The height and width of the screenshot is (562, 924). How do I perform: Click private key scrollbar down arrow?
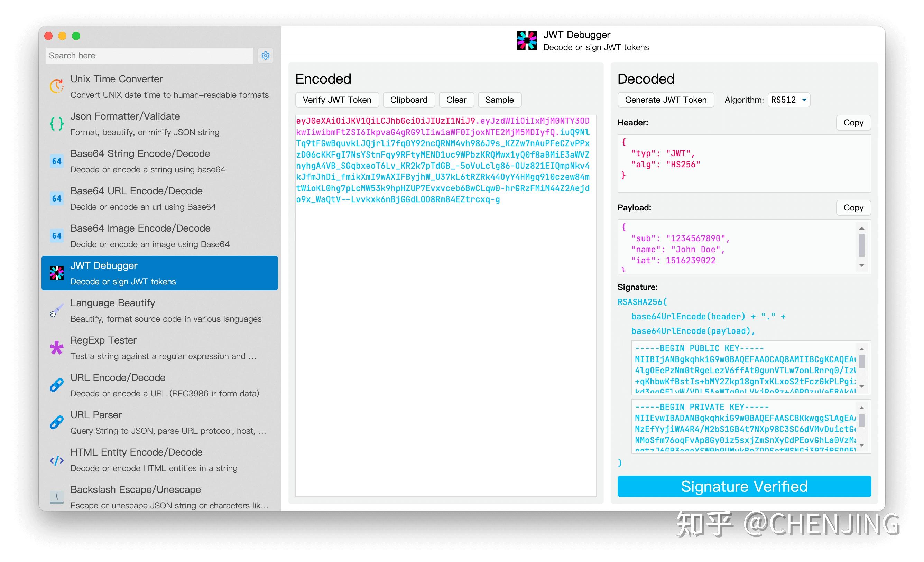pos(861,445)
